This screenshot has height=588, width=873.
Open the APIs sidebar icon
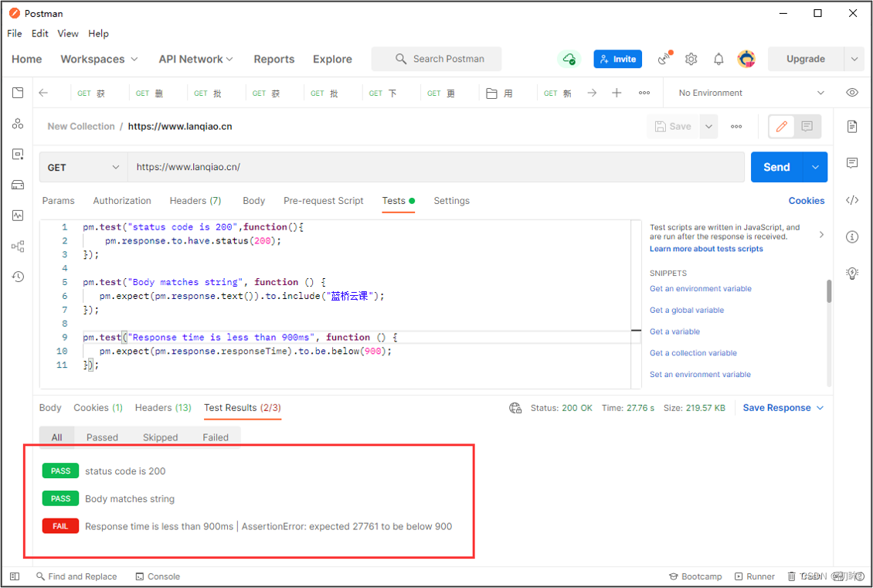18,124
